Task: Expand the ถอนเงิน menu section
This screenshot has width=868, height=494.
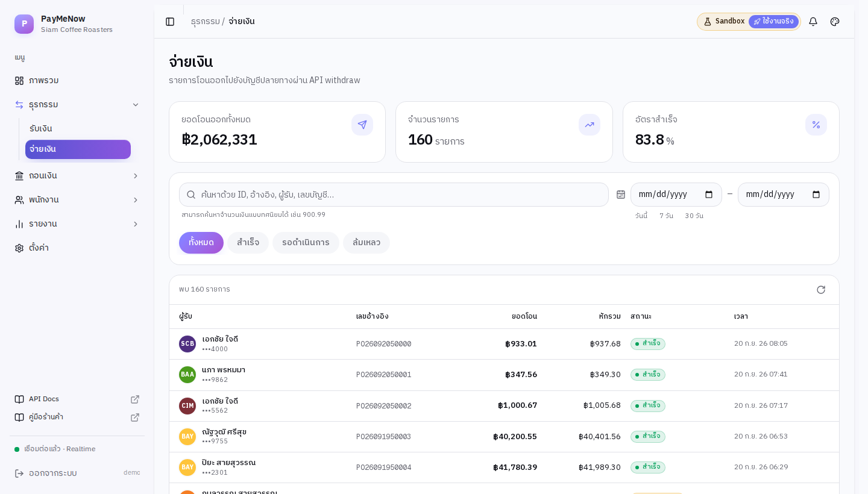Action: (77, 176)
